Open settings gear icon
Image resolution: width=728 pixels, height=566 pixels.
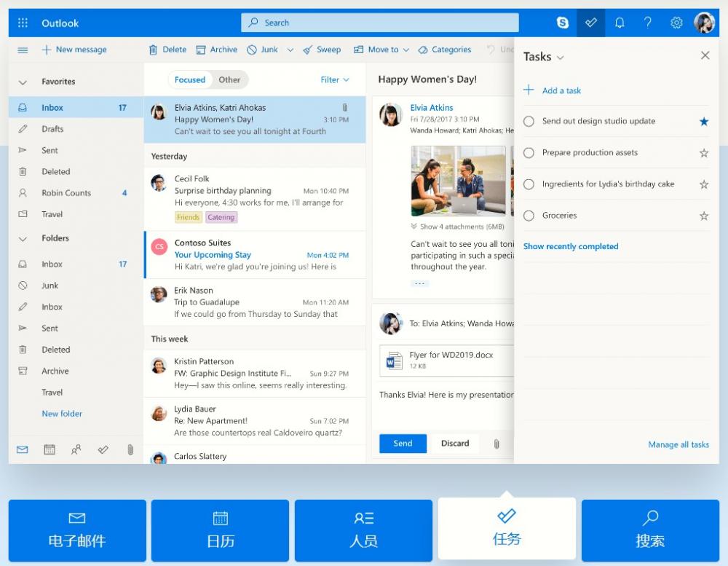pos(676,23)
